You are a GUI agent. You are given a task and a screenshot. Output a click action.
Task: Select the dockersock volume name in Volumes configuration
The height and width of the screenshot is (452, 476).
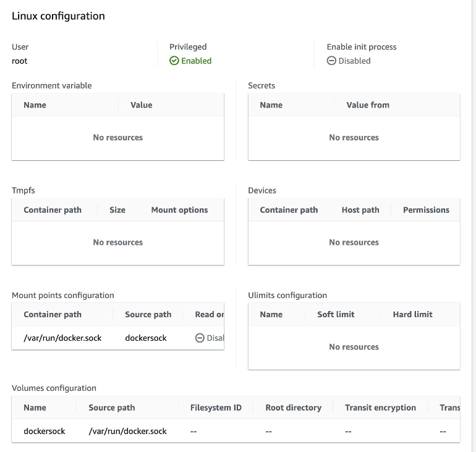44,431
